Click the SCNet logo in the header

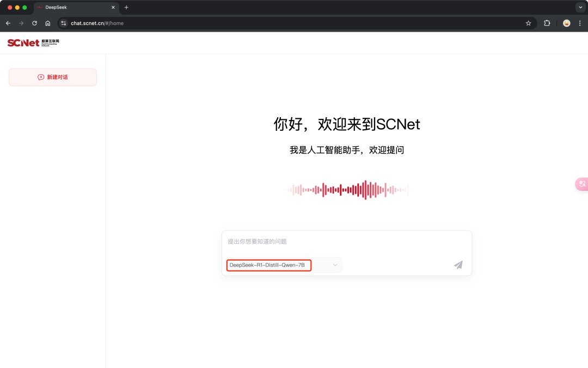point(33,43)
